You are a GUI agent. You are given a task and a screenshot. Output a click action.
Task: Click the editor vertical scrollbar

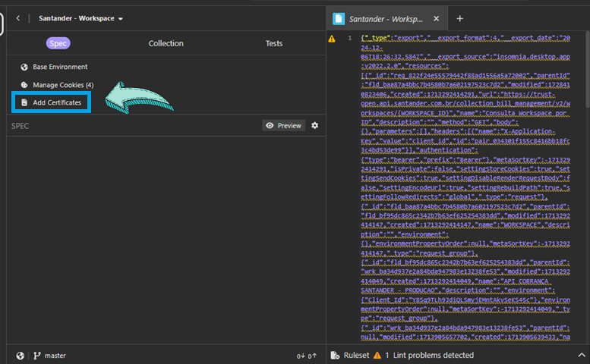click(588, 70)
